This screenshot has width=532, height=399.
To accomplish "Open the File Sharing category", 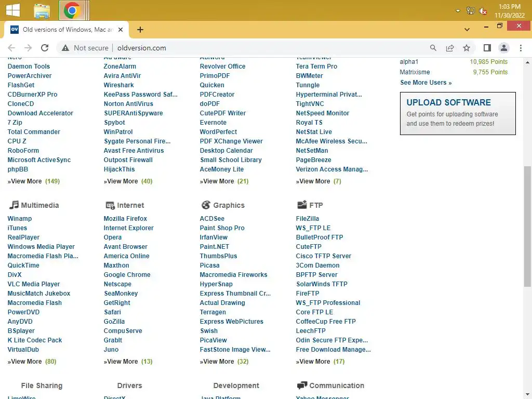I will tap(42, 385).
